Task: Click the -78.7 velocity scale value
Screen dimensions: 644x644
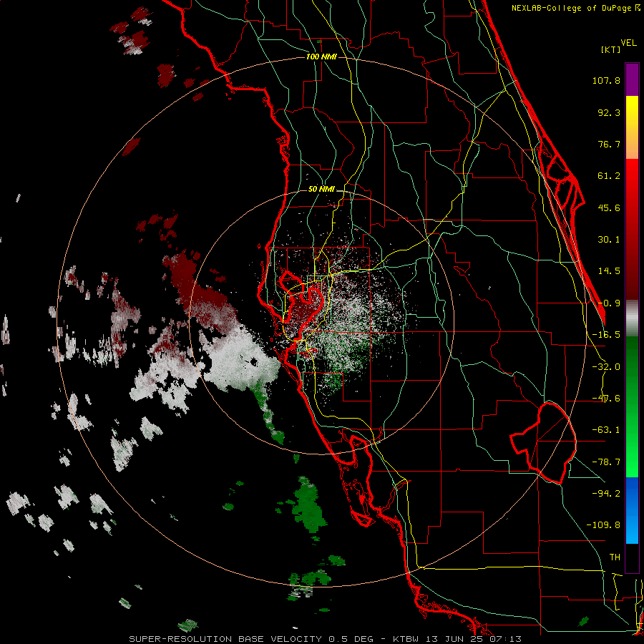Action: tap(606, 462)
